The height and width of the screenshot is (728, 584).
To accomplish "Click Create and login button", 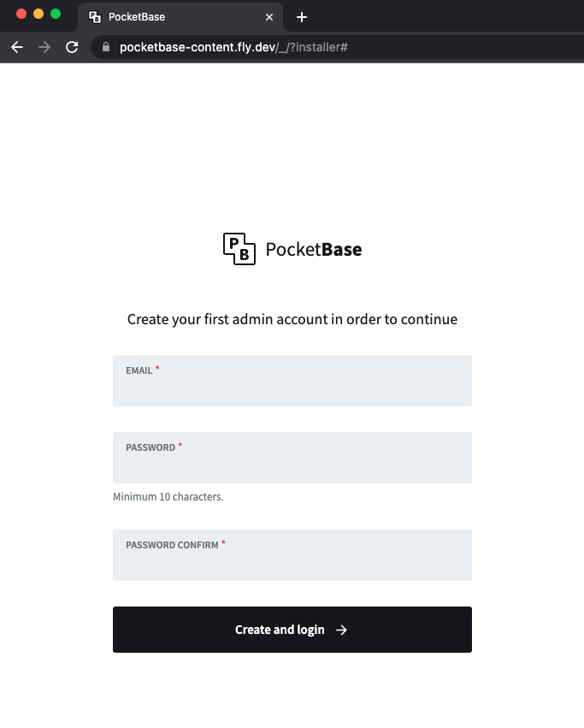I will (x=292, y=630).
